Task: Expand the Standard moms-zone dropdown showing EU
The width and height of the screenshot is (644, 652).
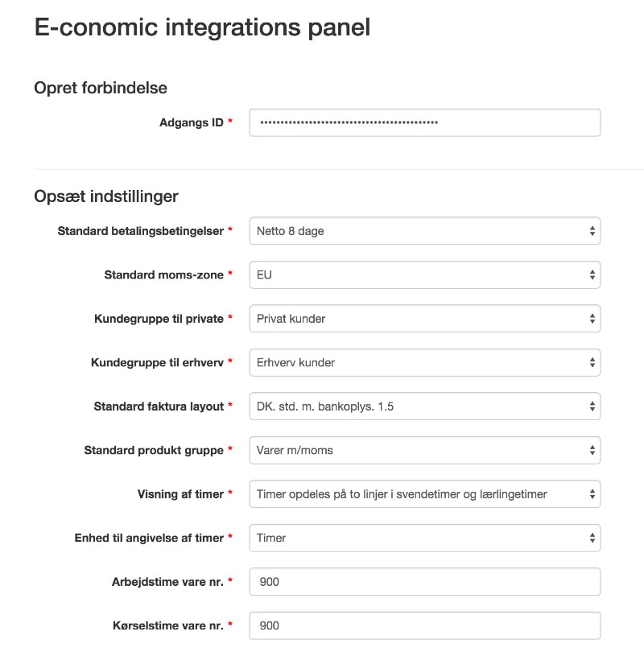Action: (424, 274)
